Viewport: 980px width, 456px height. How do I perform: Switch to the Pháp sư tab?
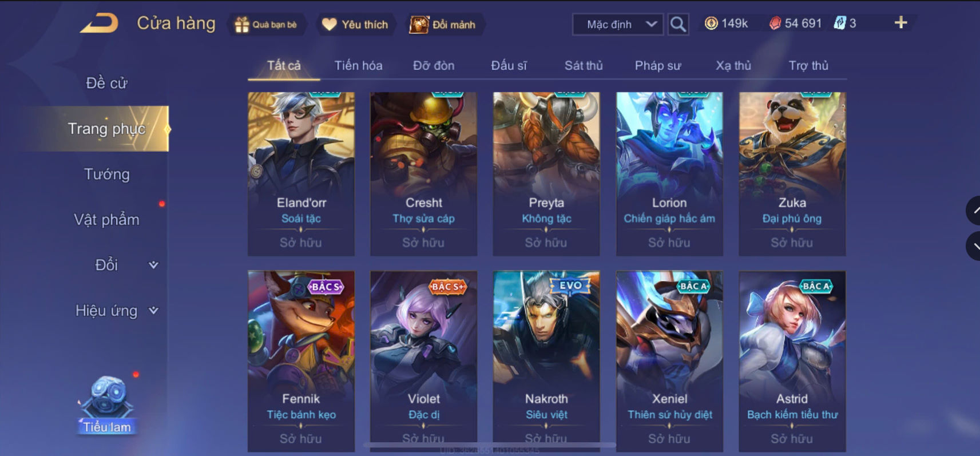[657, 66]
